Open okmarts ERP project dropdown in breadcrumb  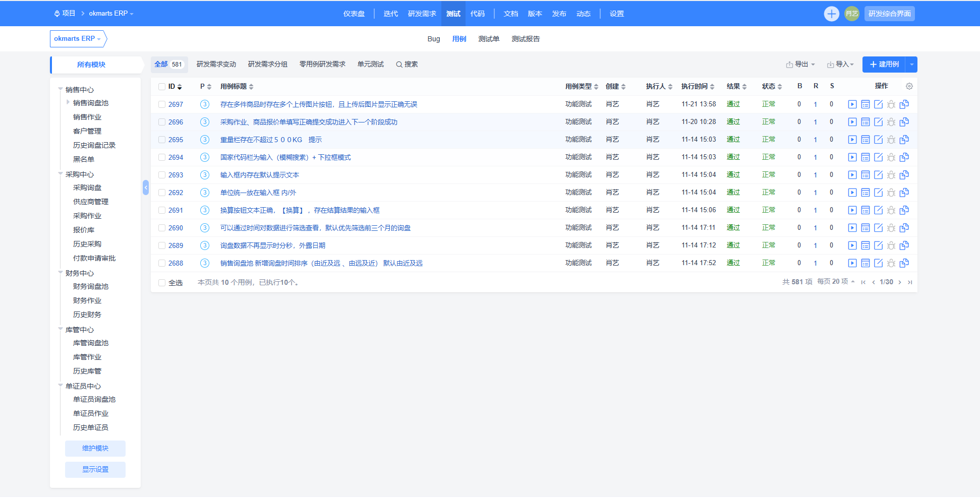[x=111, y=14]
